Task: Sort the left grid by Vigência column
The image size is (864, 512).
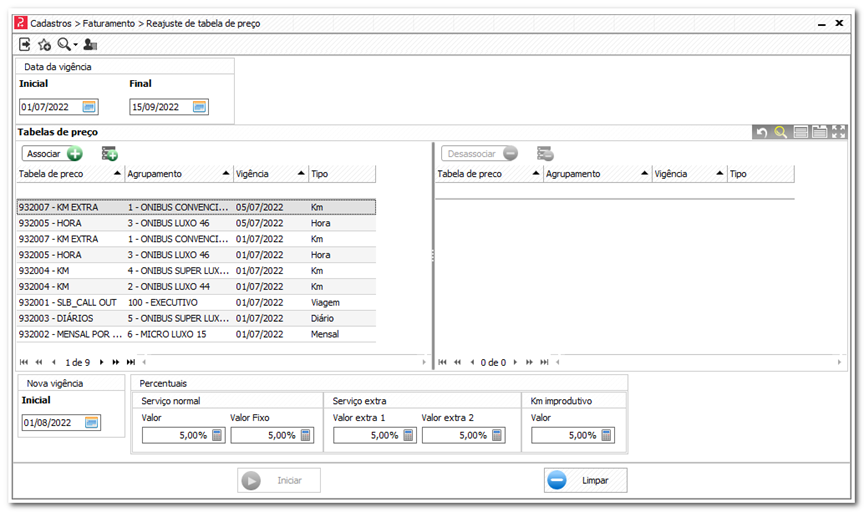Action: click(271, 174)
